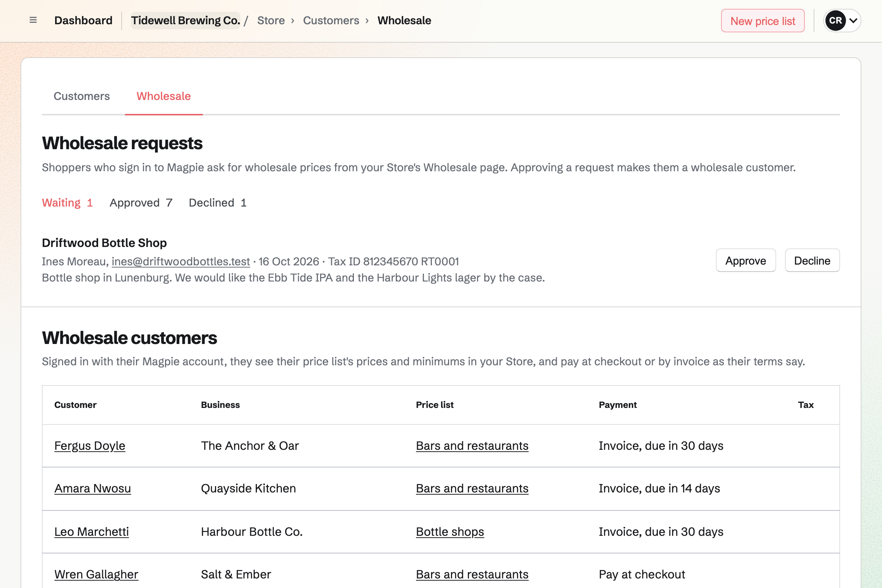This screenshot has height=588, width=882.
Task: Click Invoice, due in 14 days cell
Action: 659,489
